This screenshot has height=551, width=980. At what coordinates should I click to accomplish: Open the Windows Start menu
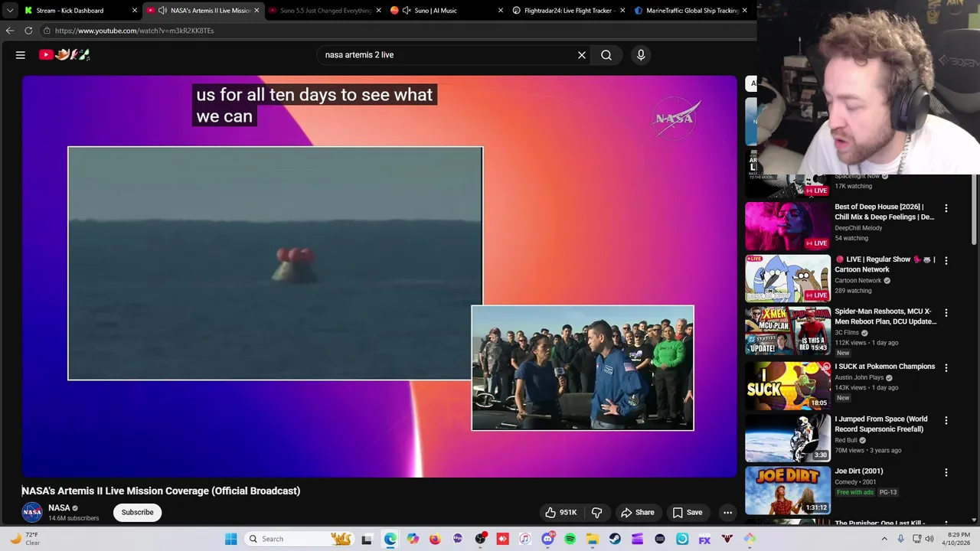[x=230, y=539]
